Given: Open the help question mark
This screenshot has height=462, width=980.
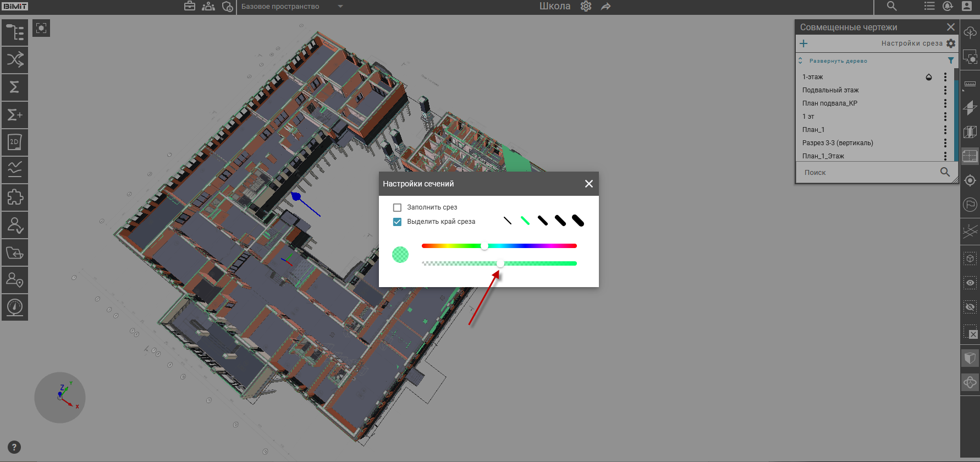Looking at the screenshot, I should [14, 447].
